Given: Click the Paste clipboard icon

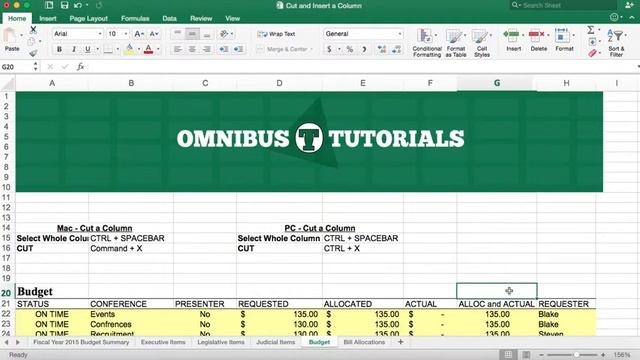Looking at the screenshot, I should click(11, 36).
